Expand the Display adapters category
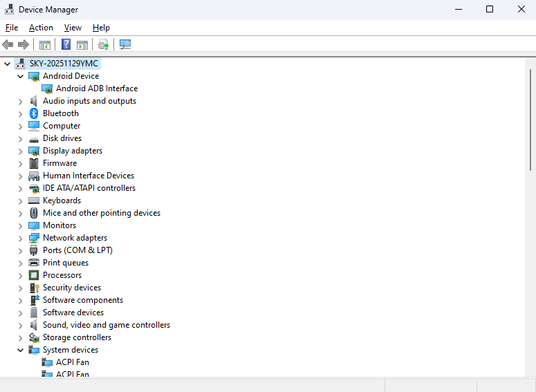This screenshot has height=392, width=536. pyautogui.click(x=21, y=151)
